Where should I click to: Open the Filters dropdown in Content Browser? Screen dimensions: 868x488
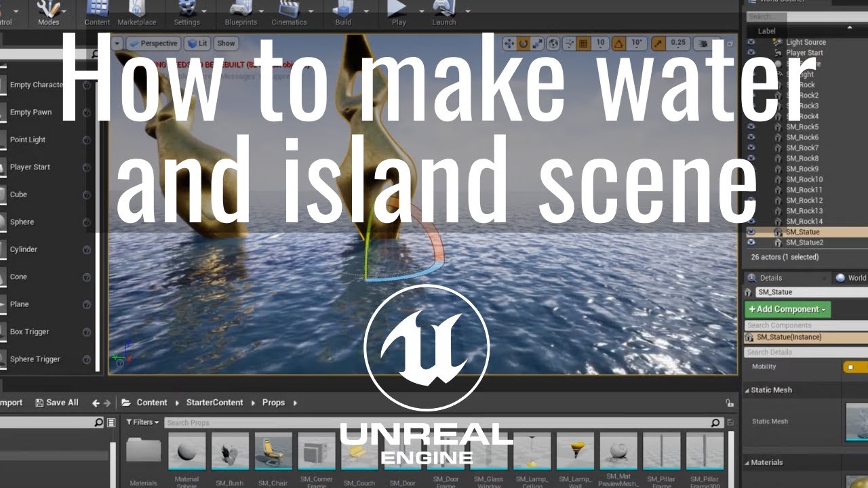(x=142, y=422)
